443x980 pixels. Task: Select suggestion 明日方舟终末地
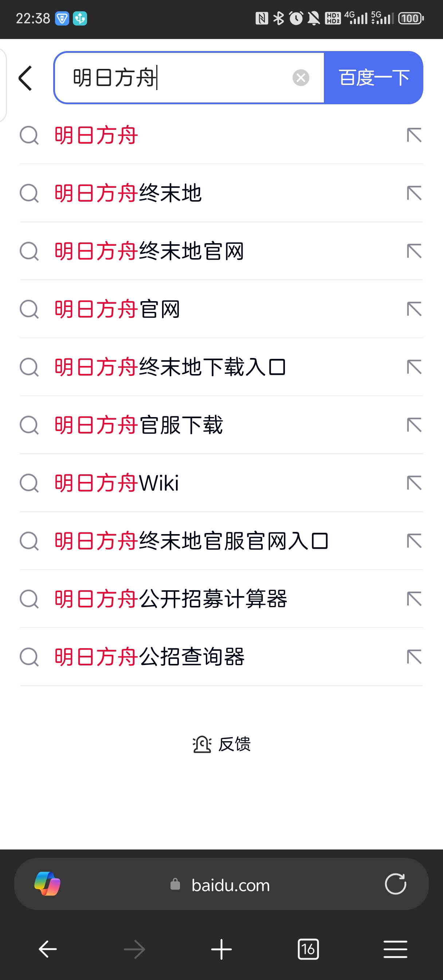click(128, 193)
